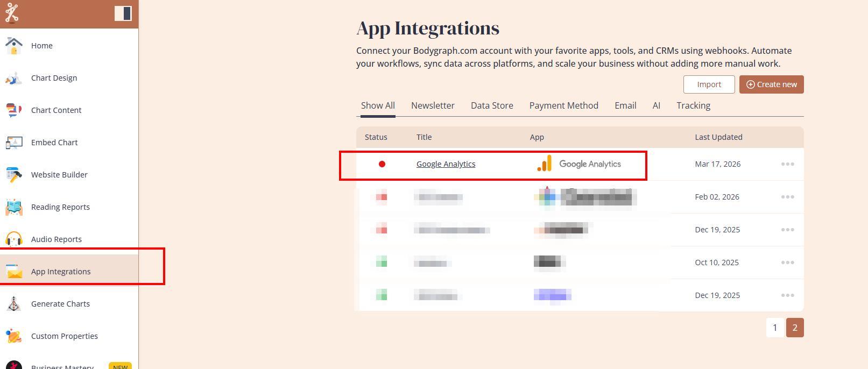Open Custom Properties in the sidebar

click(x=64, y=336)
